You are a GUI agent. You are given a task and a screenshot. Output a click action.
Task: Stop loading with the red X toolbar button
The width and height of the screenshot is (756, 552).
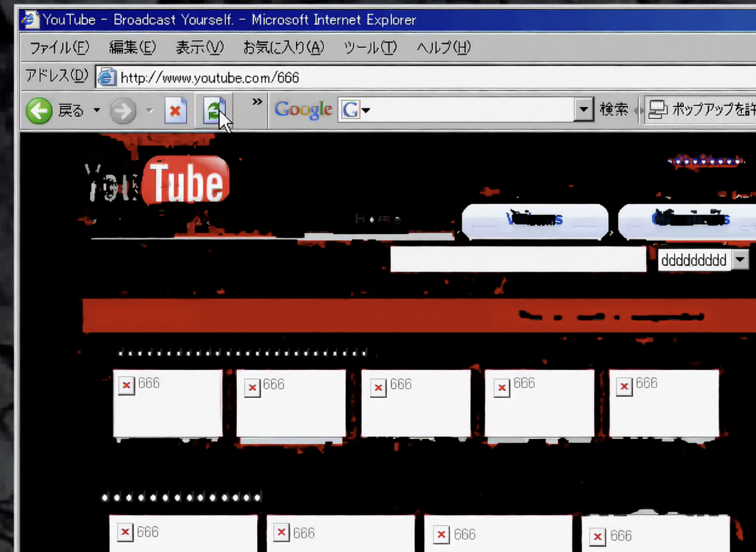(175, 111)
